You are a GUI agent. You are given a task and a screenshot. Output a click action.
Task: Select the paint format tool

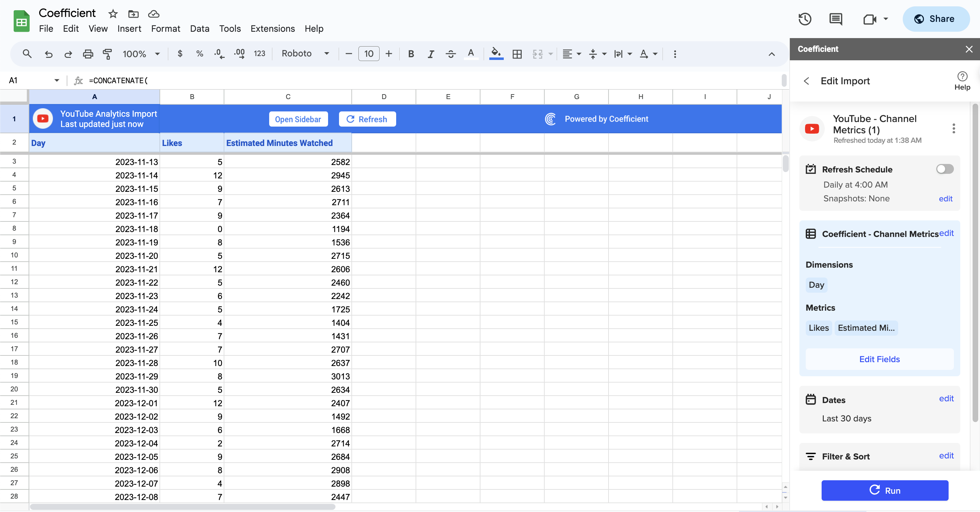(108, 54)
